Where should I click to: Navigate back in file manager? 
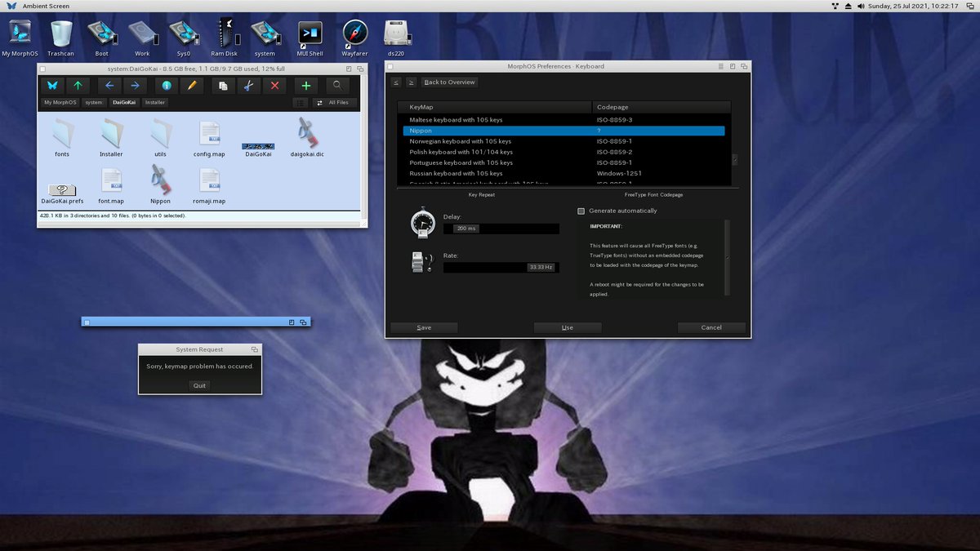point(110,85)
